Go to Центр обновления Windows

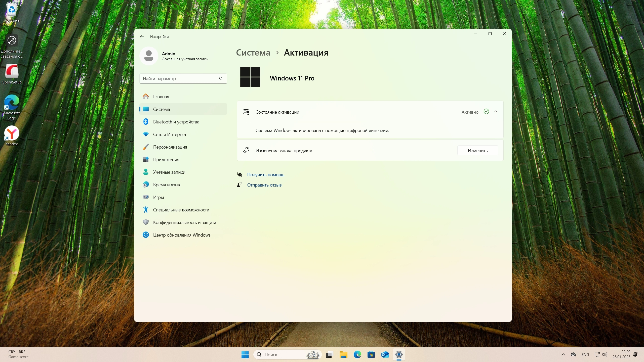(x=182, y=235)
